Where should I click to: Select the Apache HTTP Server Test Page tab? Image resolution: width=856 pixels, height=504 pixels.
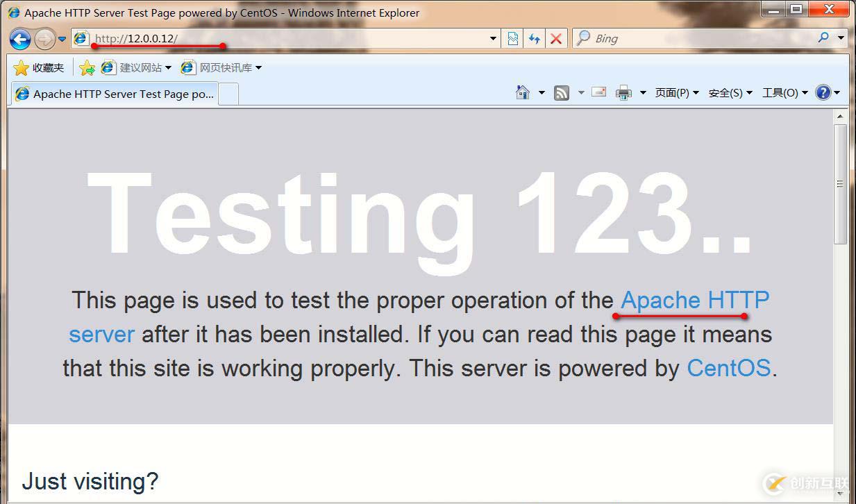[x=115, y=94]
